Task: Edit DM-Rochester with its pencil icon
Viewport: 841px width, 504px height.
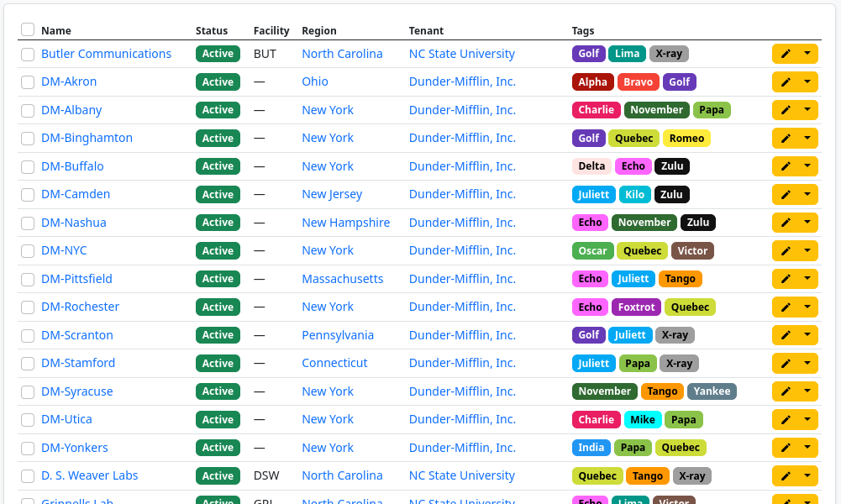Action: 786,307
